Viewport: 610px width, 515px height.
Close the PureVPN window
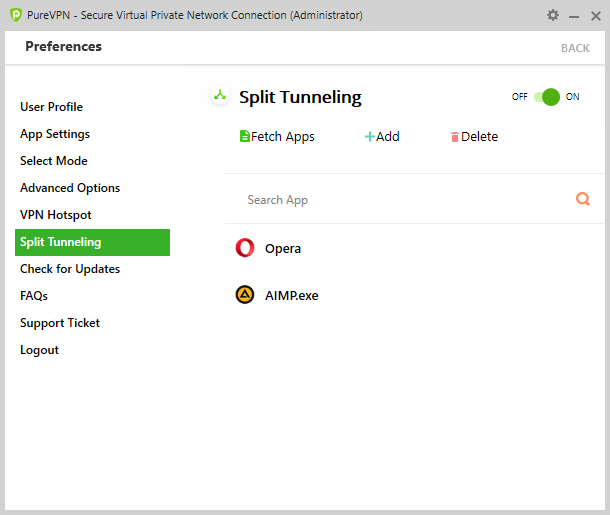click(596, 16)
